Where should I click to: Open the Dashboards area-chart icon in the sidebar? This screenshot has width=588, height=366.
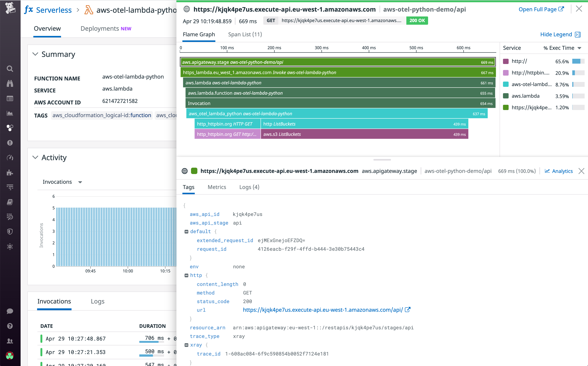click(10, 113)
